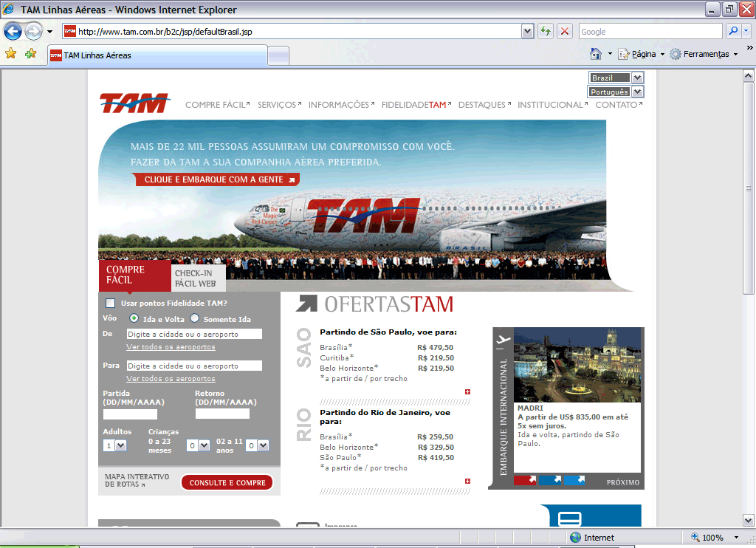Click the scrollbar down arrow

[x=749, y=521]
